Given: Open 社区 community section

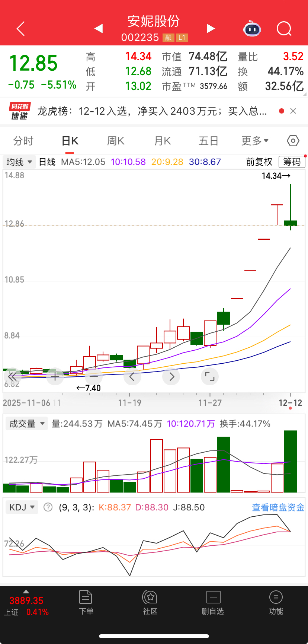Looking at the screenshot, I should tap(150, 603).
